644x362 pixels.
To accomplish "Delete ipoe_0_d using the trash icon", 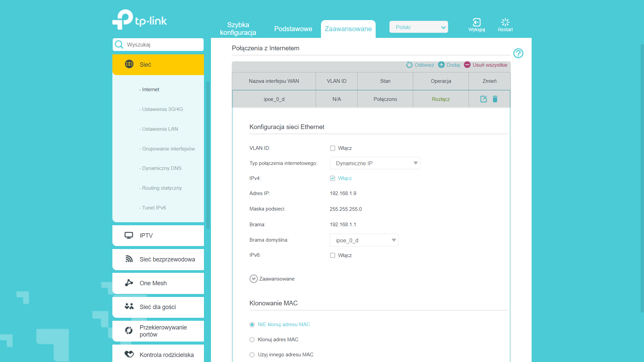I will (x=495, y=99).
